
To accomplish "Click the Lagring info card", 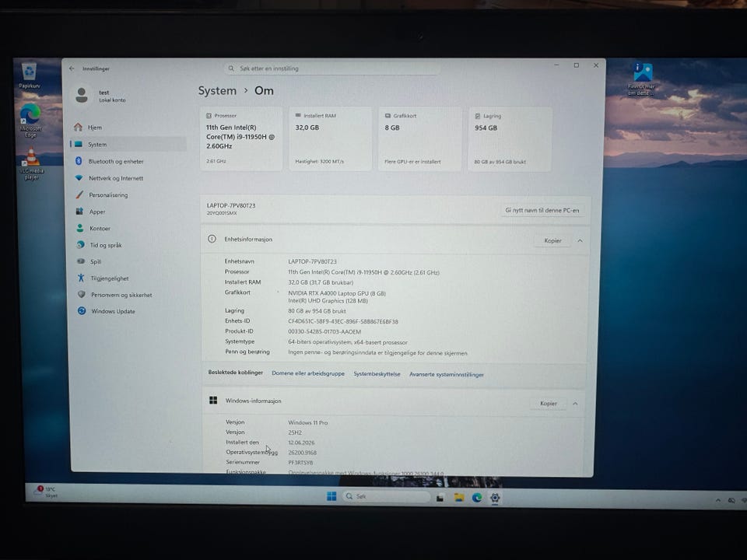I will point(510,139).
